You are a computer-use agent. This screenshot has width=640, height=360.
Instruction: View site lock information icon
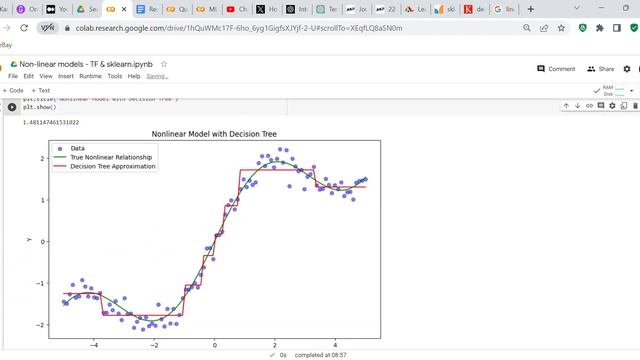tap(67, 28)
